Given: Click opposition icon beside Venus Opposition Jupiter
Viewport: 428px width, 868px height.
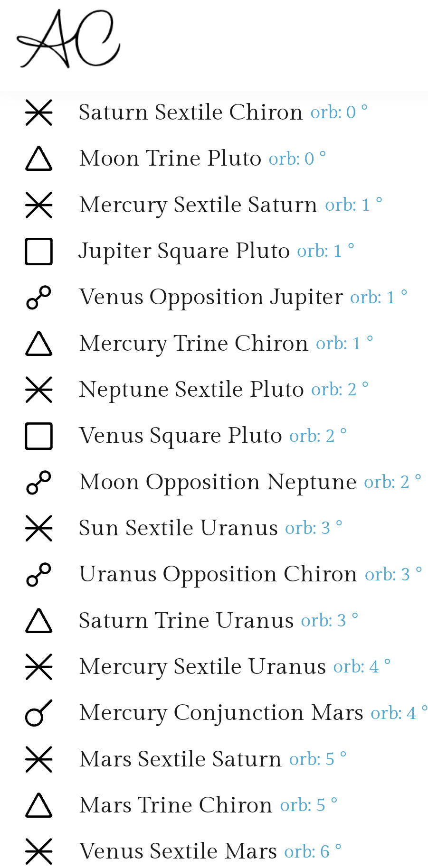Looking at the screenshot, I should pyautogui.click(x=38, y=297).
